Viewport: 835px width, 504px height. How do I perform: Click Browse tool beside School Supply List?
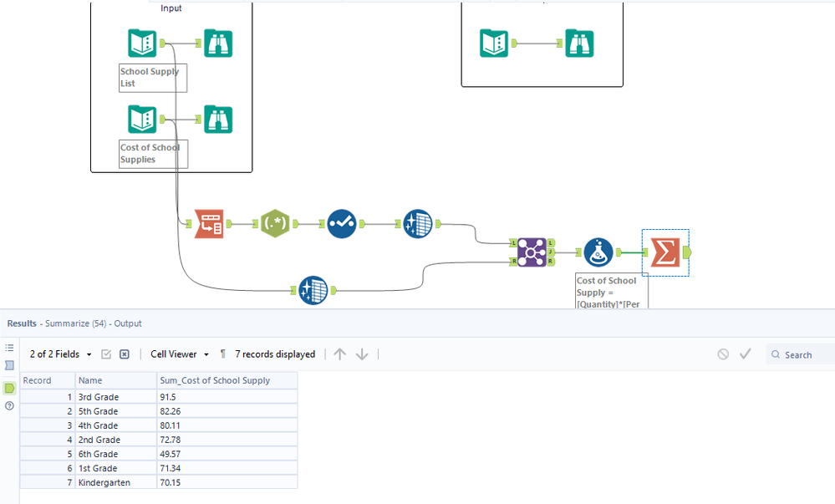218,43
